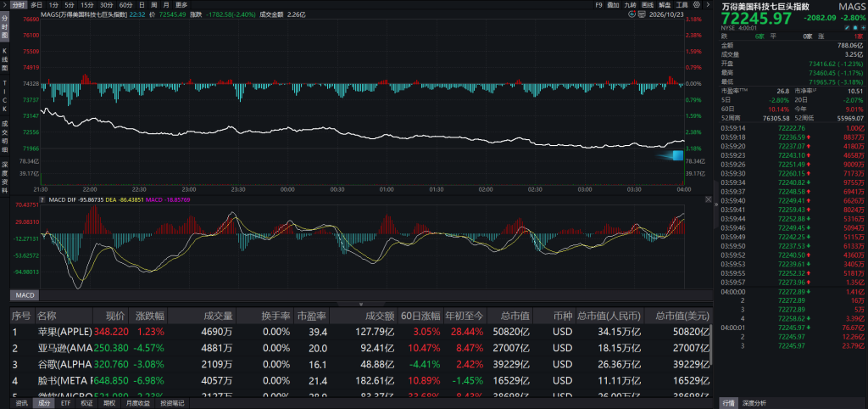Click the 叠加 overlay button
Viewport: 868px width, 409px height.
(614, 4)
